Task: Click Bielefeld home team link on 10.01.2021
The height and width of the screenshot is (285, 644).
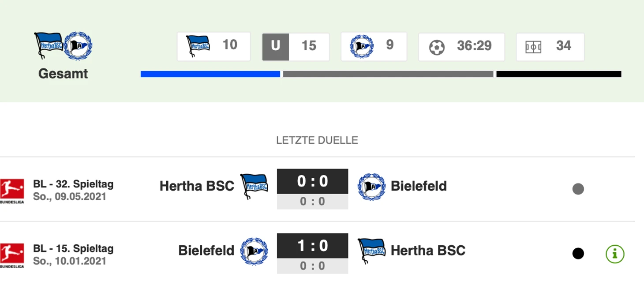Action: (x=206, y=251)
